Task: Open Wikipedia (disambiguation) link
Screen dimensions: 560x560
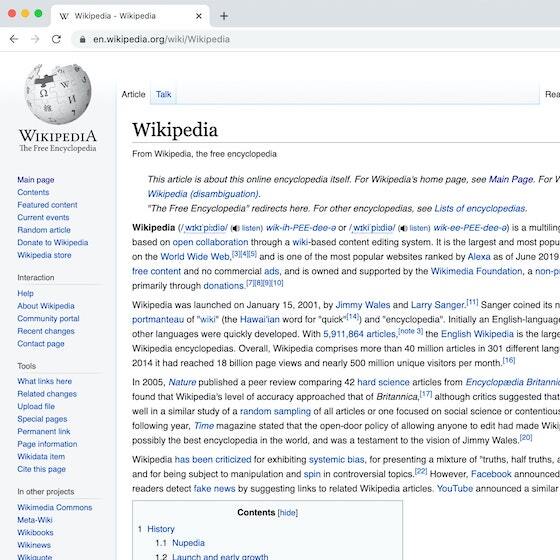Action: coord(203,194)
